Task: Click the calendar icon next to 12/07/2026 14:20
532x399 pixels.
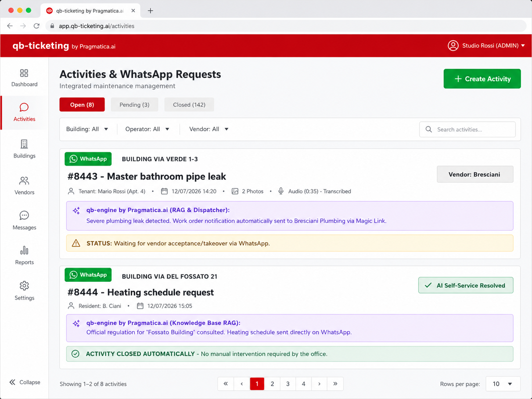Action: [164, 191]
